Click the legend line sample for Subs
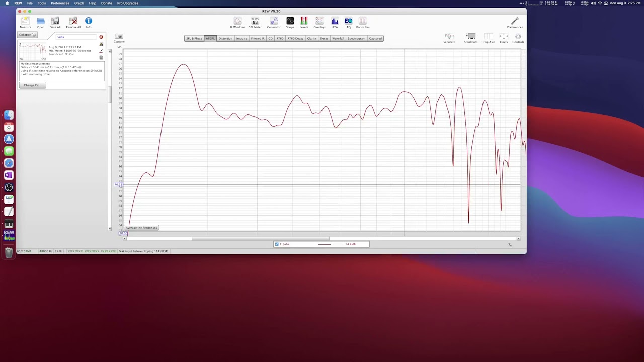The width and height of the screenshot is (644, 362). pyautogui.click(x=325, y=244)
